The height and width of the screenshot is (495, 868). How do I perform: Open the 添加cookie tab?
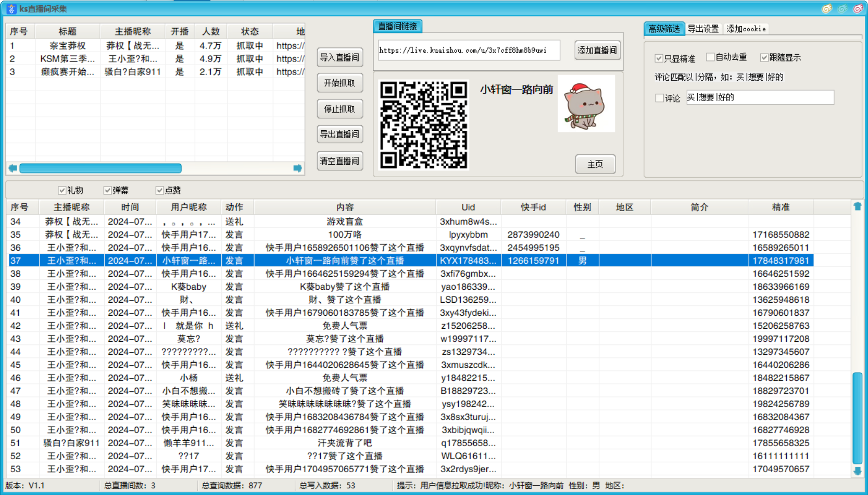point(746,29)
